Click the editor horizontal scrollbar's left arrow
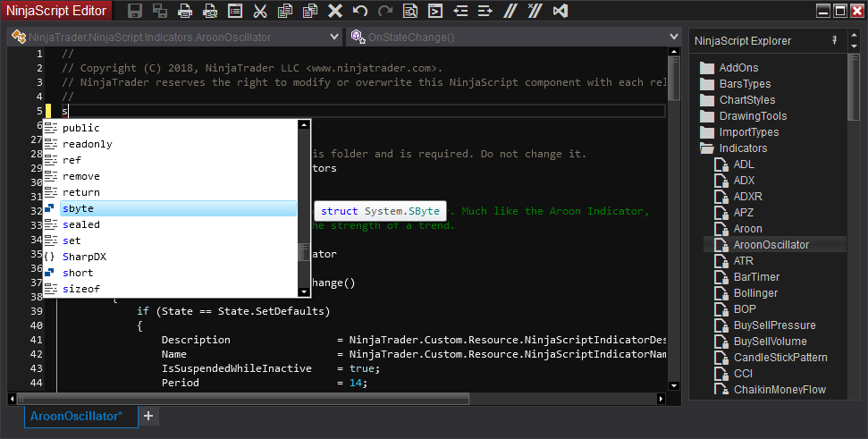The width and height of the screenshot is (868, 439). pos(13,398)
